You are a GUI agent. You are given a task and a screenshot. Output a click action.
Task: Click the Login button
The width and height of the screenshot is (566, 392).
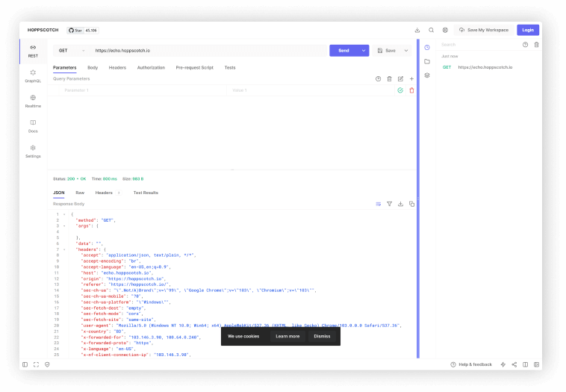pyautogui.click(x=528, y=30)
